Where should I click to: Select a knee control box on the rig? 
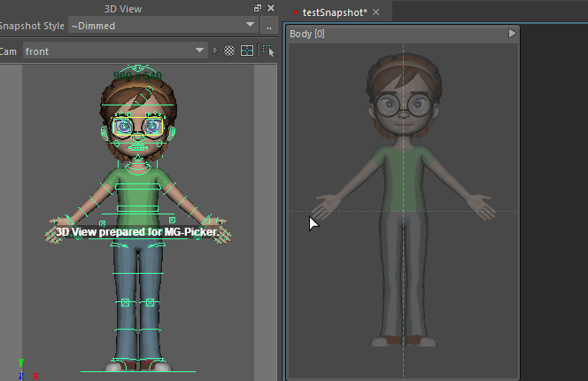coord(125,302)
